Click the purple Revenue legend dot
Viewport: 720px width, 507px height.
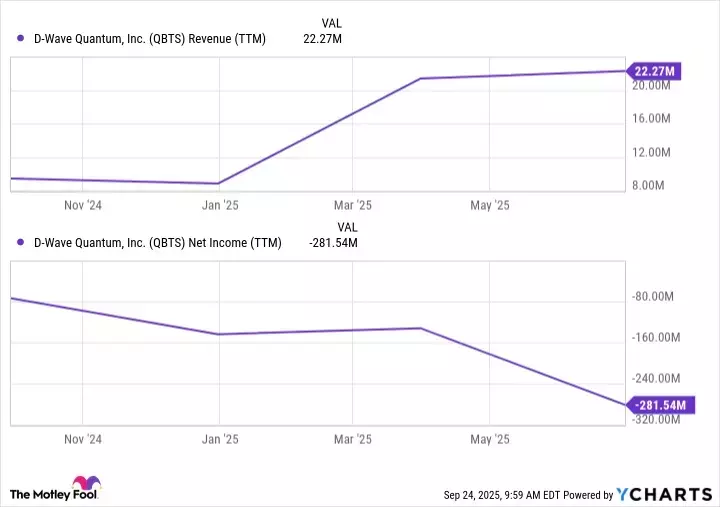pos(21,38)
